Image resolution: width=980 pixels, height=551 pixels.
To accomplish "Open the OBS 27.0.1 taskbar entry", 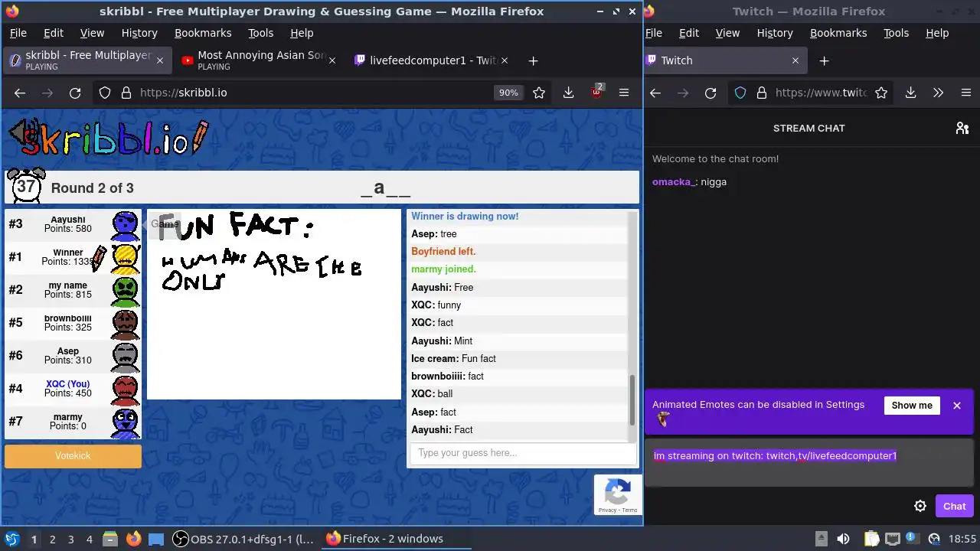I will click(243, 539).
